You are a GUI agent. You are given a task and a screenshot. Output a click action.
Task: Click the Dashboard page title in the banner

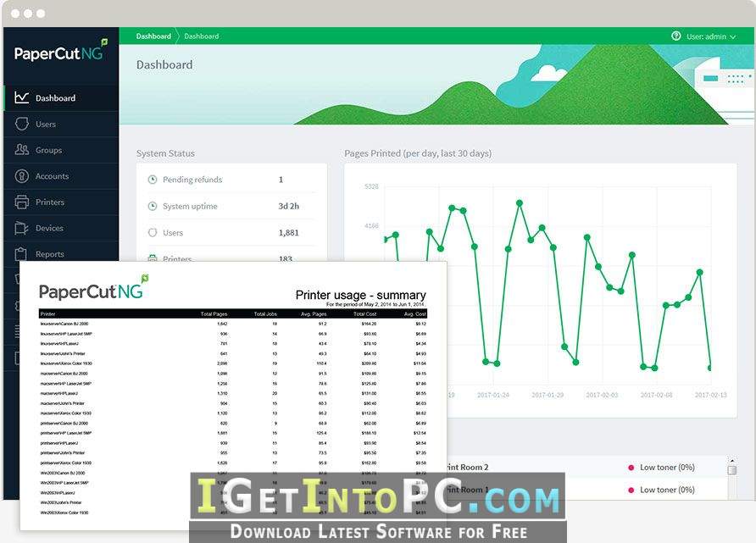(x=164, y=64)
